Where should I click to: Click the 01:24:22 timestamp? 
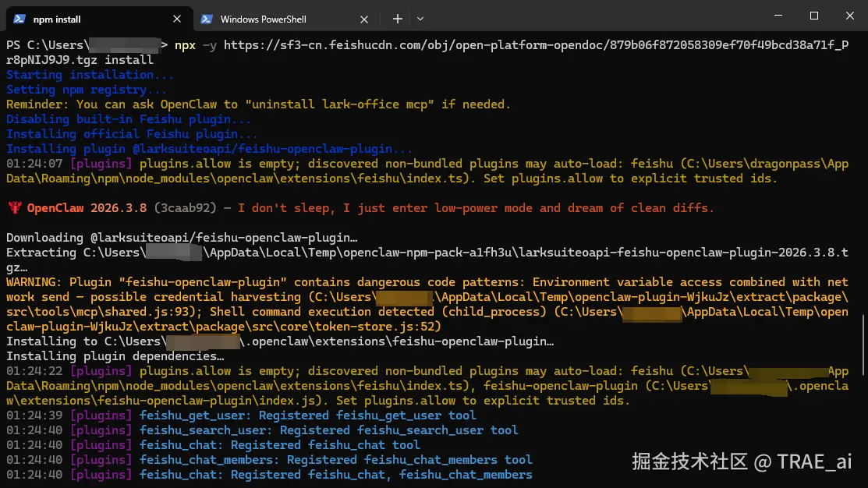coord(34,371)
